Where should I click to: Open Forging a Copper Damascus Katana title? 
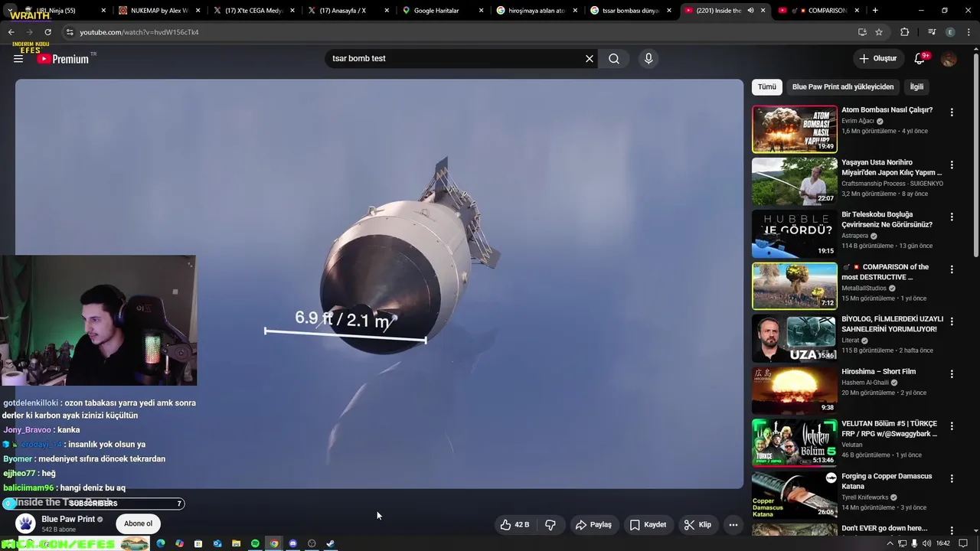(x=887, y=481)
